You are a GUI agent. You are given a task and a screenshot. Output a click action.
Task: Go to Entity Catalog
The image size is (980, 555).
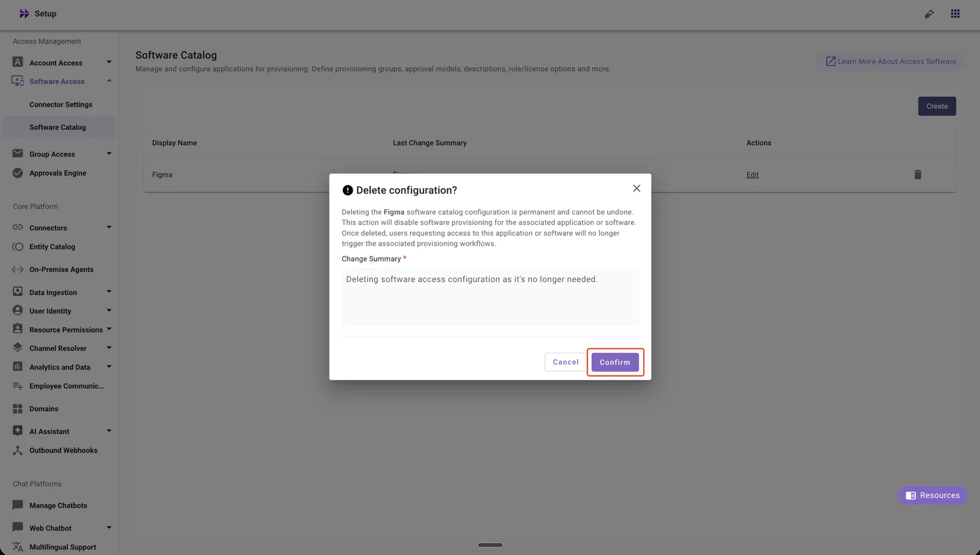coord(52,247)
